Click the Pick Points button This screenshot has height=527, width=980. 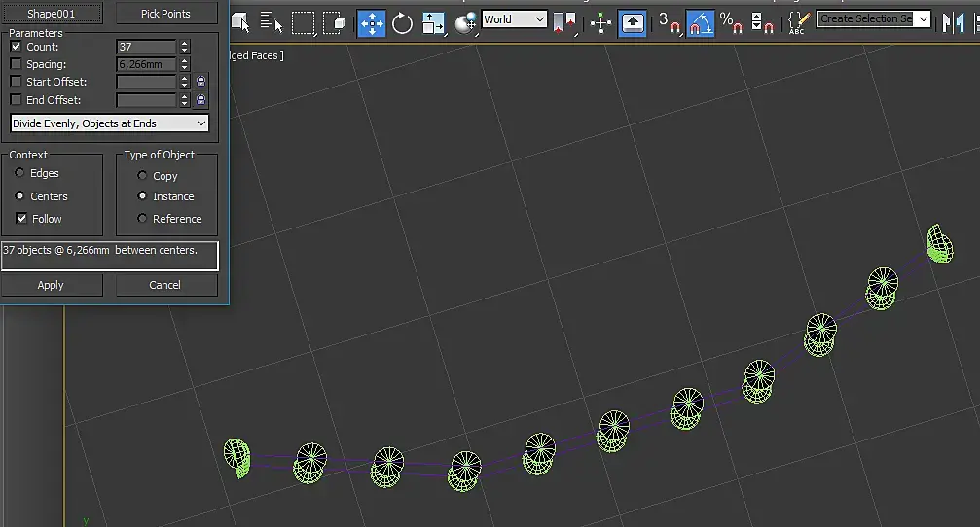pyautogui.click(x=166, y=13)
